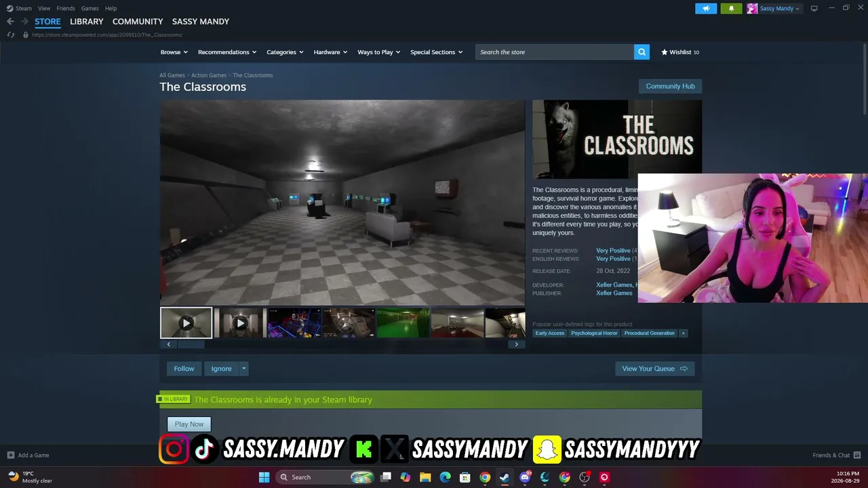Open Steam from the taskbar

click(505, 477)
